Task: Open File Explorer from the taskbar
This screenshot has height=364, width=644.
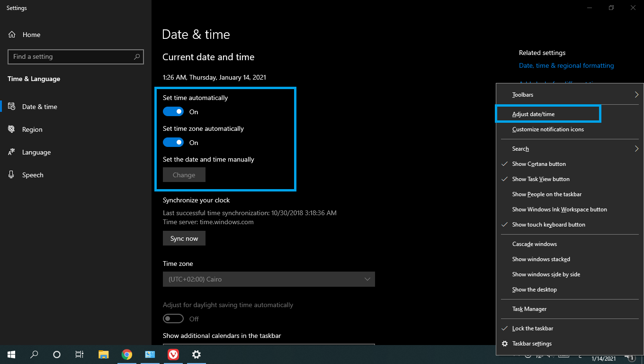Action: (104, 355)
